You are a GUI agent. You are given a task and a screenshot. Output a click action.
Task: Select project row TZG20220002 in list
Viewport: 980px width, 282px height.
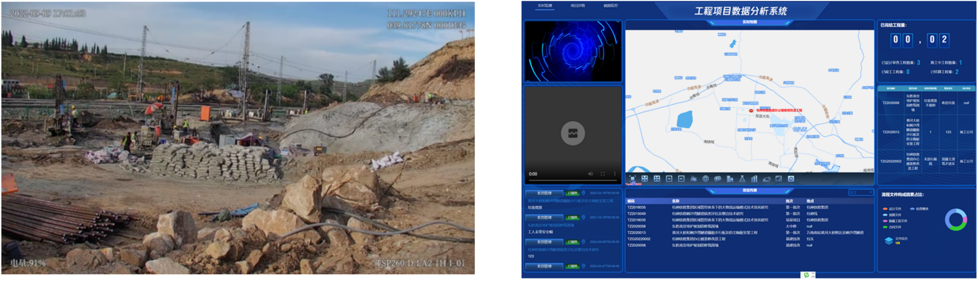click(639, 239)
